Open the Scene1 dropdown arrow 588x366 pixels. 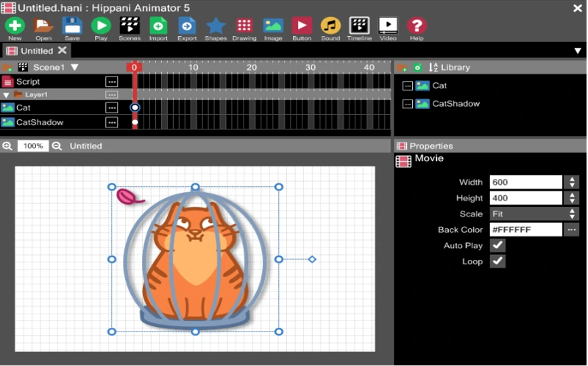pyautogui.click(x=74, y=67)
